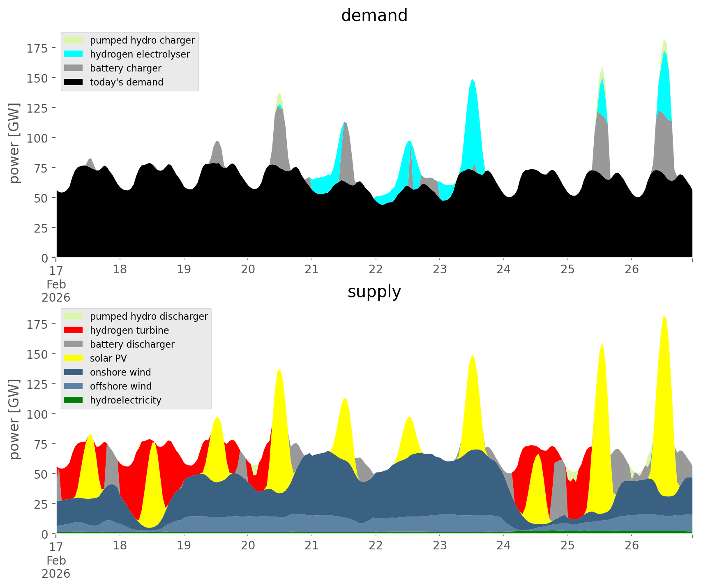Click the 100 y-axis tick on supply chart
The width and height of the screenshot is (701, 588).
tap(37, 414)
